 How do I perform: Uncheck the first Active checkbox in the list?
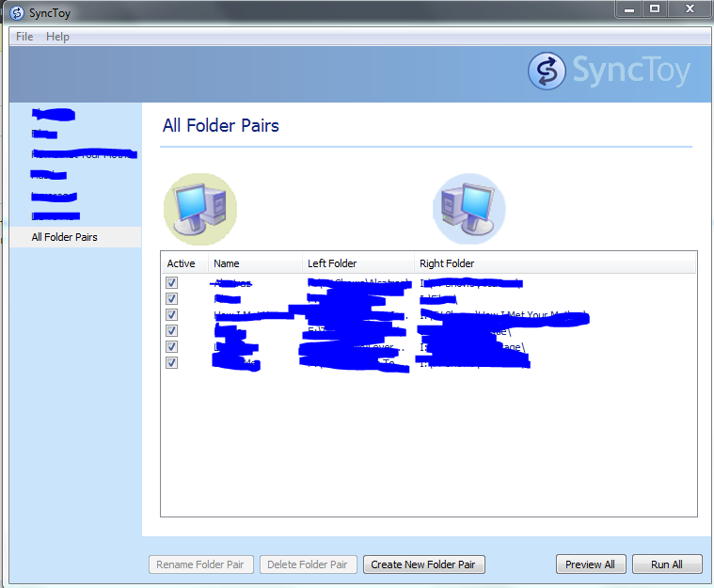pos(171,283)
